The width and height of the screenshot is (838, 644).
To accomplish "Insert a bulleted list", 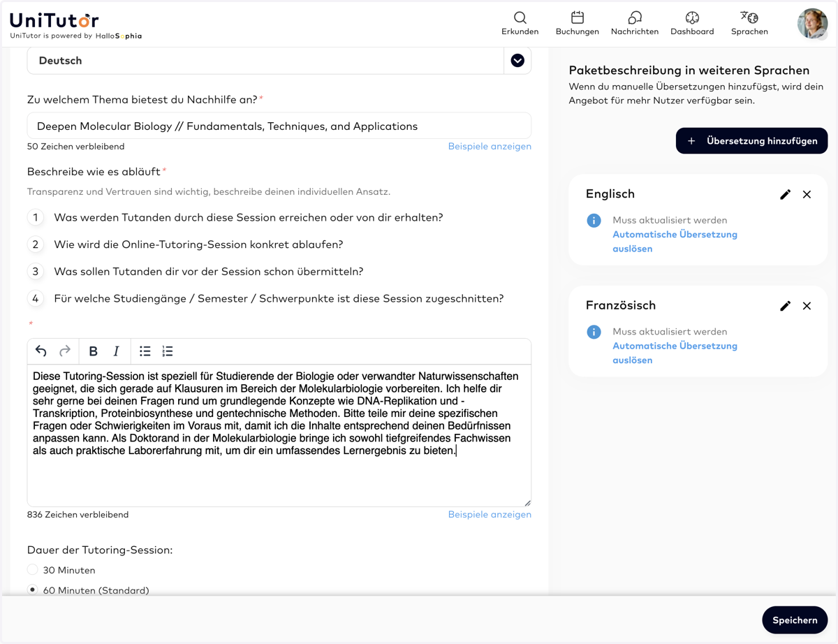I will pyautogui.click(x=145, y=351).
